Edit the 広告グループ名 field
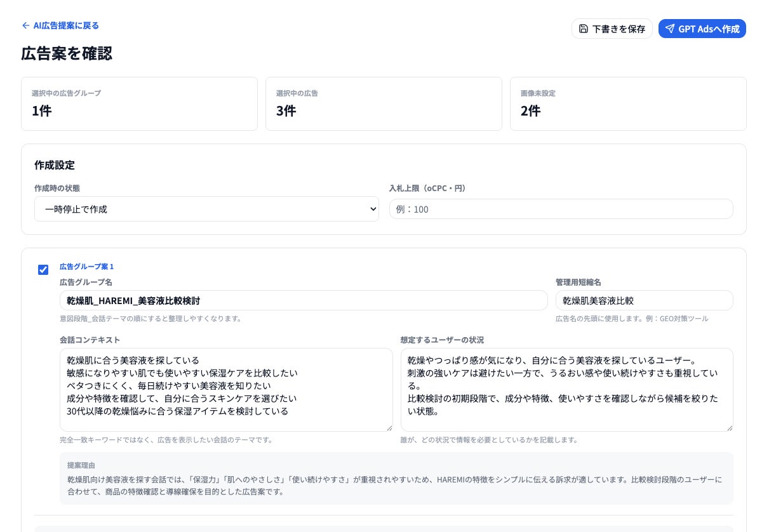Viewport: 769px width, 532px height. (x=304, y=300)
